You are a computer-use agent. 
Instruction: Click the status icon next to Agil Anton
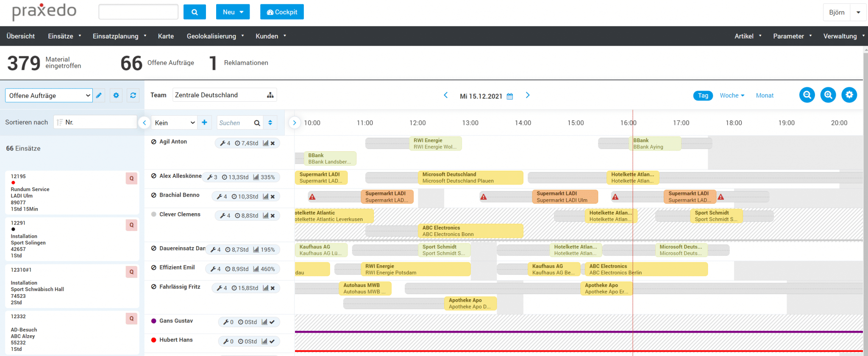point(154,142)
